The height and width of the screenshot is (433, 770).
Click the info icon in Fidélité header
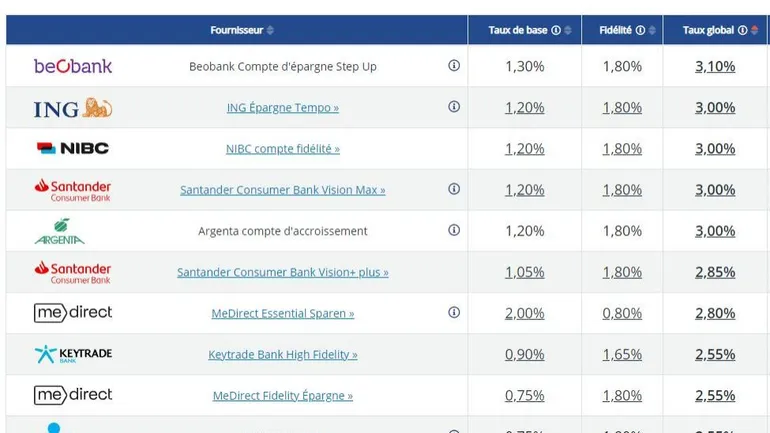click(640, 30)
